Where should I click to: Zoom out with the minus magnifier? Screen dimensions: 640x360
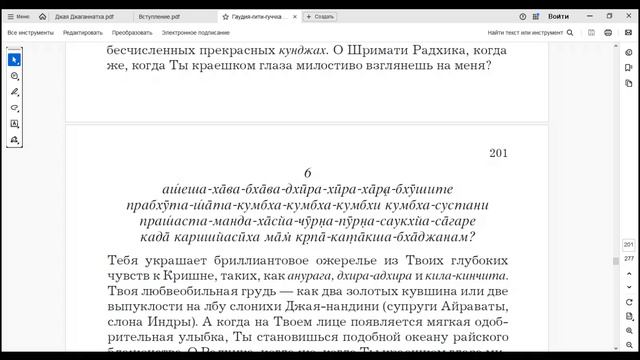click(629, 345)
